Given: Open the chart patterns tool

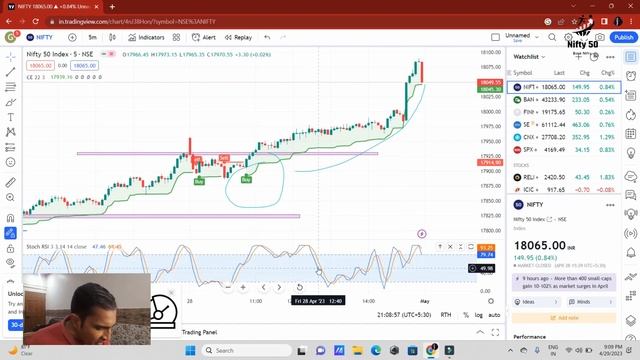Looking at the screenshot, I should pos(11,132).
